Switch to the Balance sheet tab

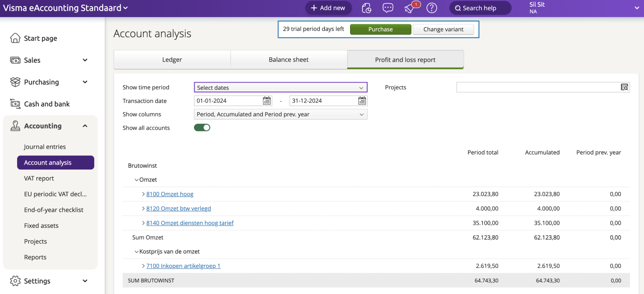pyautogui.click(x=288, y=59)
